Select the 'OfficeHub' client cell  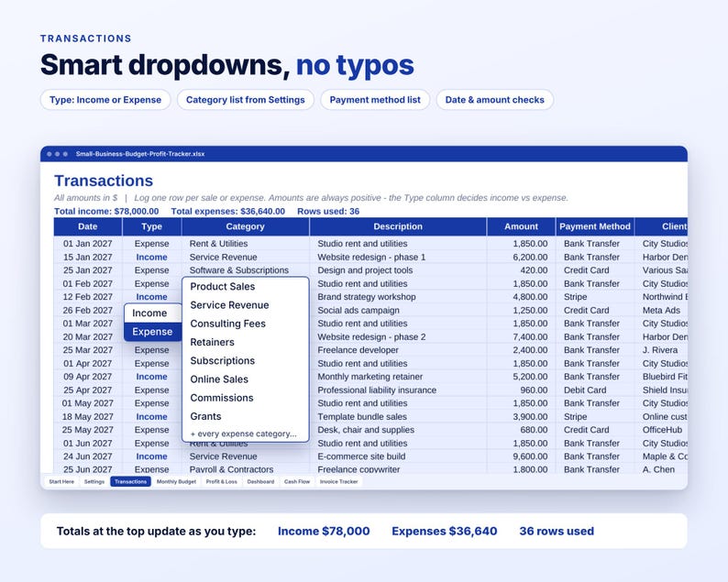click(661, 430)
